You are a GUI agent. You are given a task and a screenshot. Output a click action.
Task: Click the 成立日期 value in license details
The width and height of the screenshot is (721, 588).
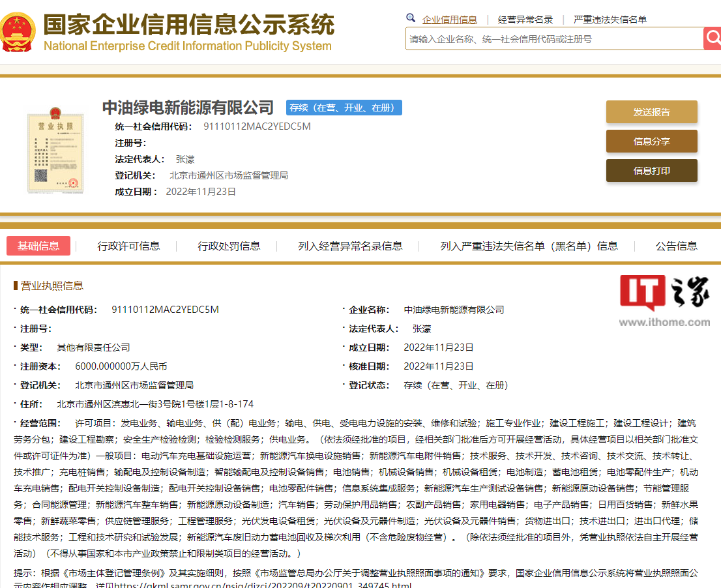[438, 347]
